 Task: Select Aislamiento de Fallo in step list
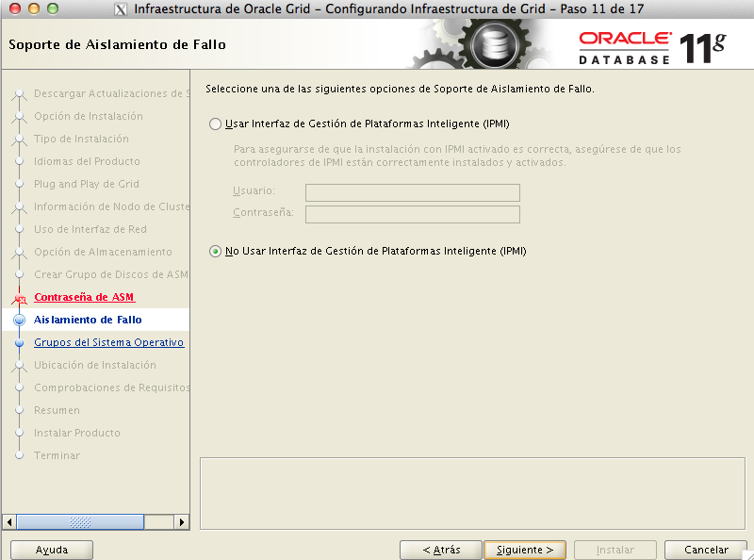tap(88, 320)
